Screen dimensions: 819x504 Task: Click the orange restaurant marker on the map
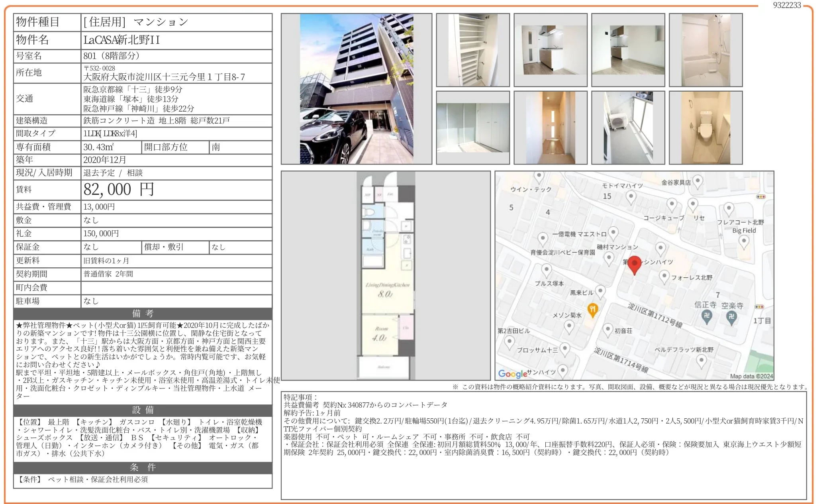[x=592, y=310]
